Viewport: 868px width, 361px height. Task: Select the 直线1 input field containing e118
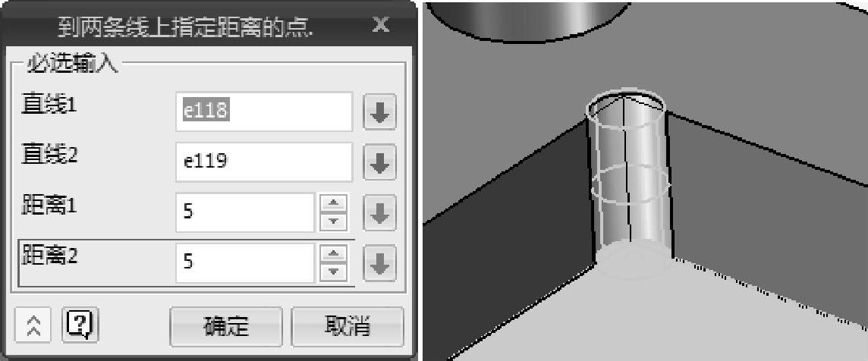click(264, 111)
